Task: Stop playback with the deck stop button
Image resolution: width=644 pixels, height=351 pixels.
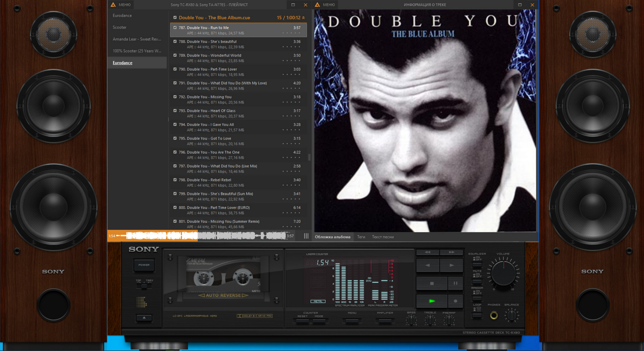Action: pos(431,283)
